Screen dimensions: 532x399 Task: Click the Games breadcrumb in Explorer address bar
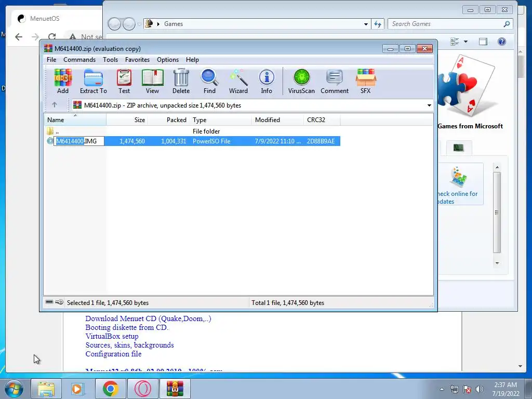pos(174,24)
